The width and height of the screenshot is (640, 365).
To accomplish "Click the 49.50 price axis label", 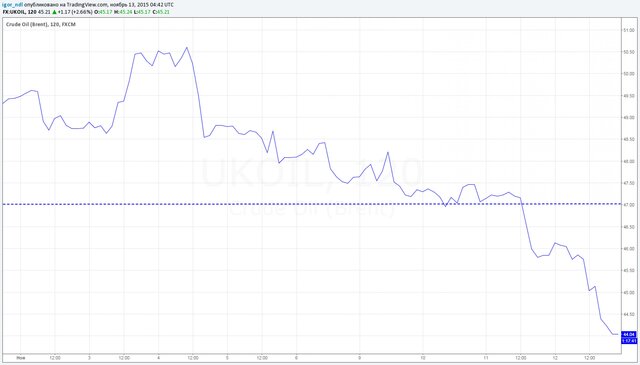I will pos(629,96).
